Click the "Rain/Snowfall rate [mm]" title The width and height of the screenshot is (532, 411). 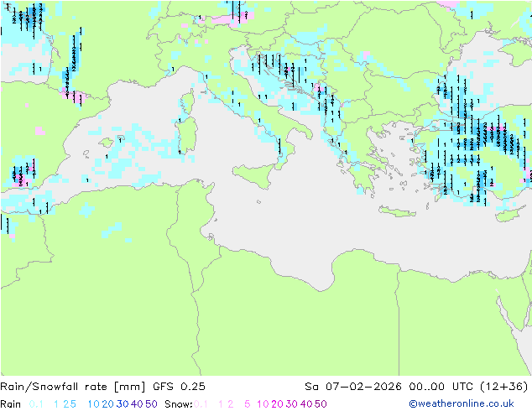pyautogui.click(x=73, y=387)
